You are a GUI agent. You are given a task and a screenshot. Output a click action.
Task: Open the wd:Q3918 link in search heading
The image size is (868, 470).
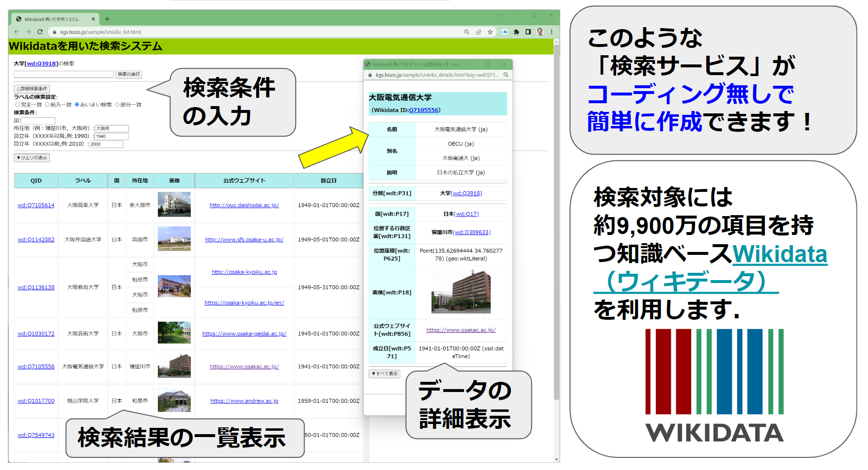tap(42, 63)
